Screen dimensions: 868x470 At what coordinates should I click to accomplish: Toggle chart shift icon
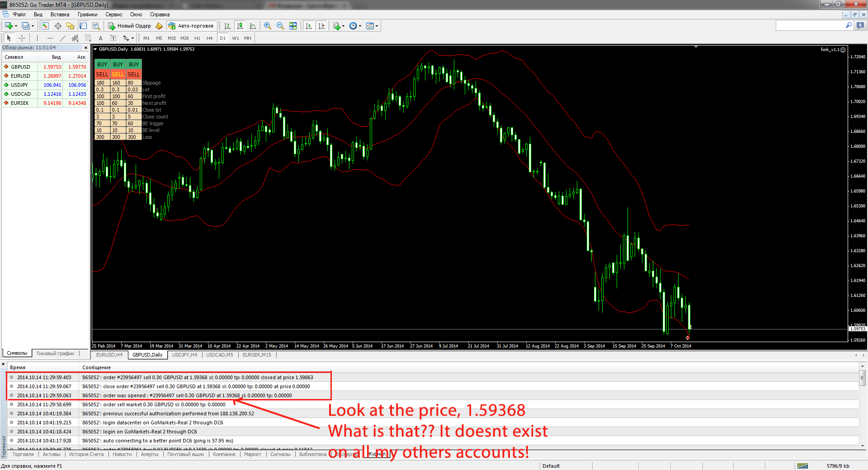(x=321, y=26)
